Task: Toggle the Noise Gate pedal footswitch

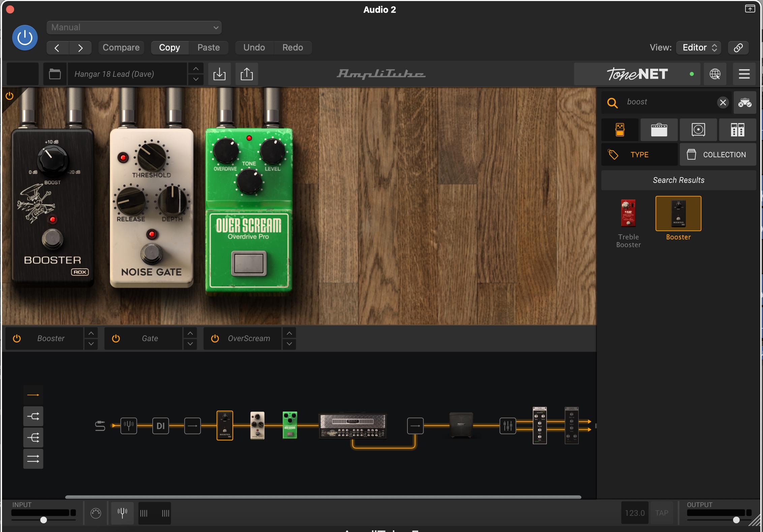Action: (151, 254)
